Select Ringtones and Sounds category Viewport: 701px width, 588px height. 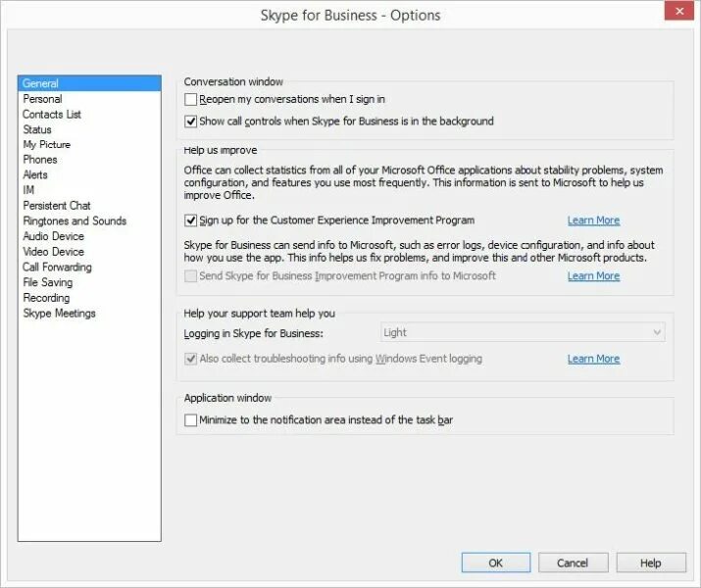75,221
